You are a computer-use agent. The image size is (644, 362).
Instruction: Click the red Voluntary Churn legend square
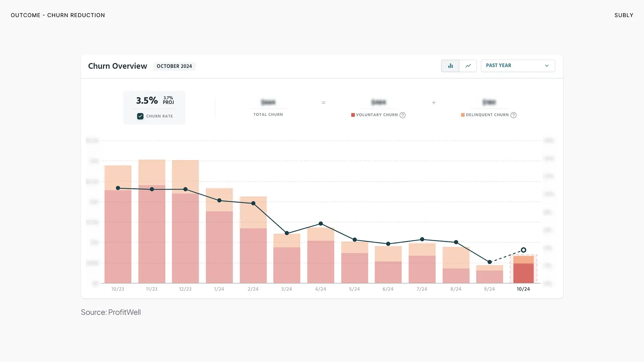[x=353, y=115]
